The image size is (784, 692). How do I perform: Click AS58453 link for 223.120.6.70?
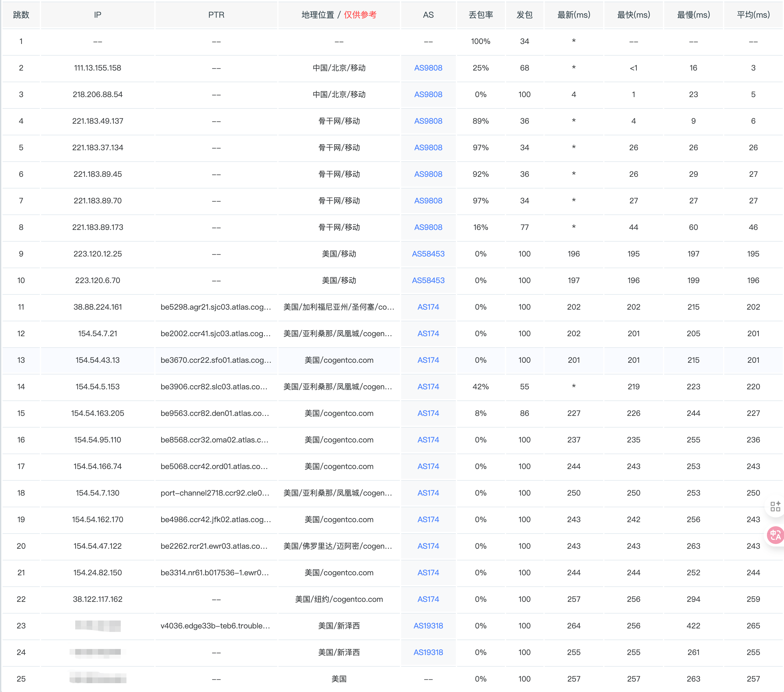428,281
